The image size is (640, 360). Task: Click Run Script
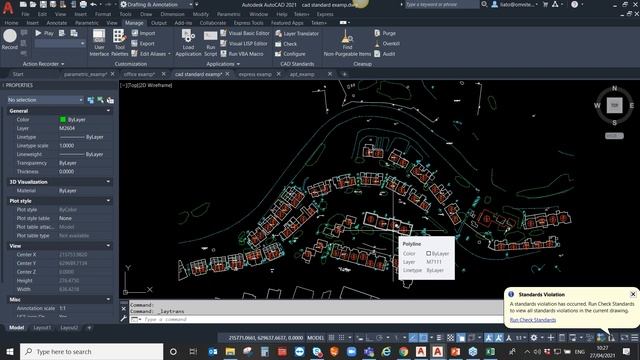point(210,42)
